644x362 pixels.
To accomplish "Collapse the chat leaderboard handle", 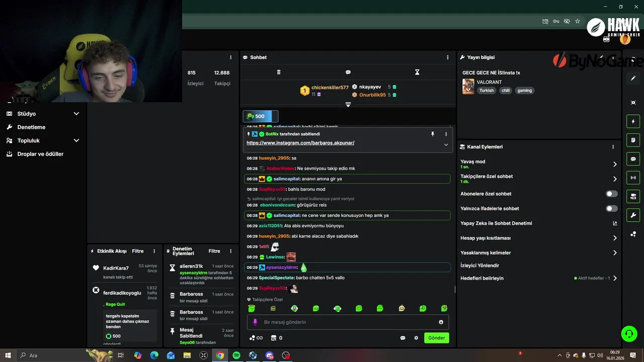I will 348,104.
